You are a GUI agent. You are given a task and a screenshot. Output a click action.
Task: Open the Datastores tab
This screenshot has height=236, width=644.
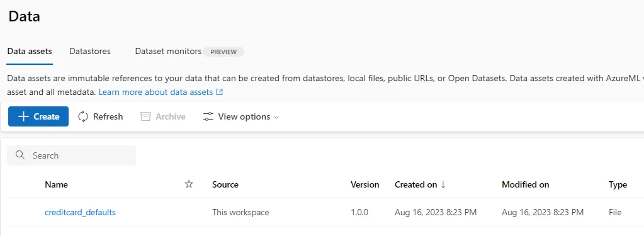coord(90,52)
